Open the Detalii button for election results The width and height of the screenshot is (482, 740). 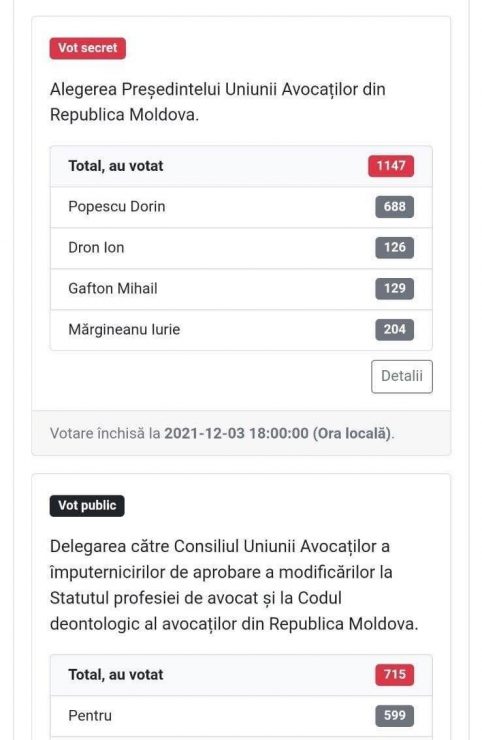coord(401,376)
